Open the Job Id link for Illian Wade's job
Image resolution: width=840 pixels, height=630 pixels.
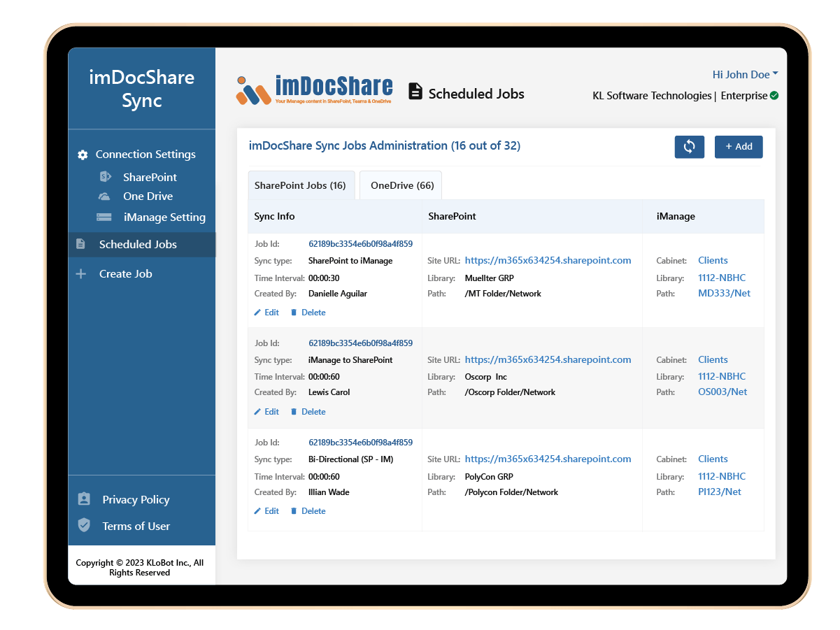(x=360, y=443)
